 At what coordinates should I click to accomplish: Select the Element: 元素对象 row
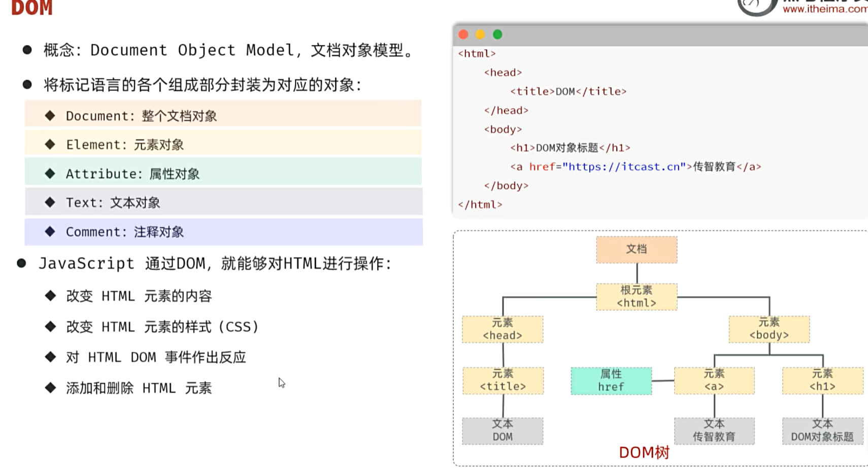[223, 145]
